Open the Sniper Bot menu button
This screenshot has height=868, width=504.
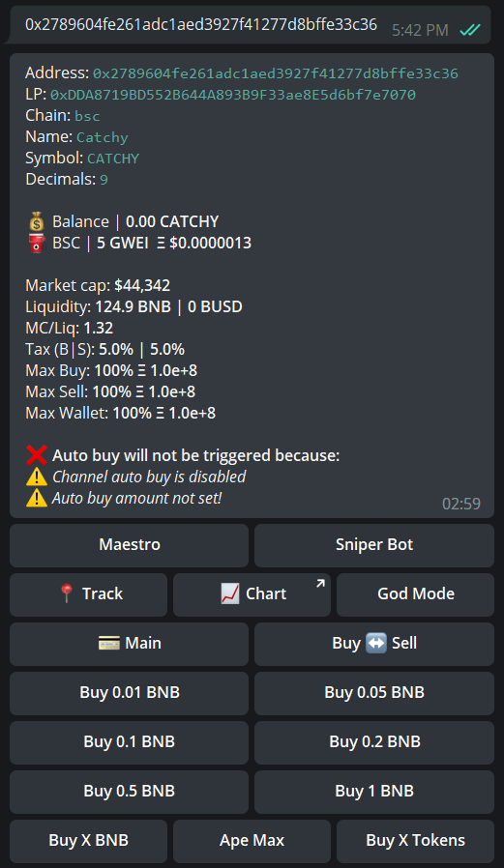coord(373,545)
